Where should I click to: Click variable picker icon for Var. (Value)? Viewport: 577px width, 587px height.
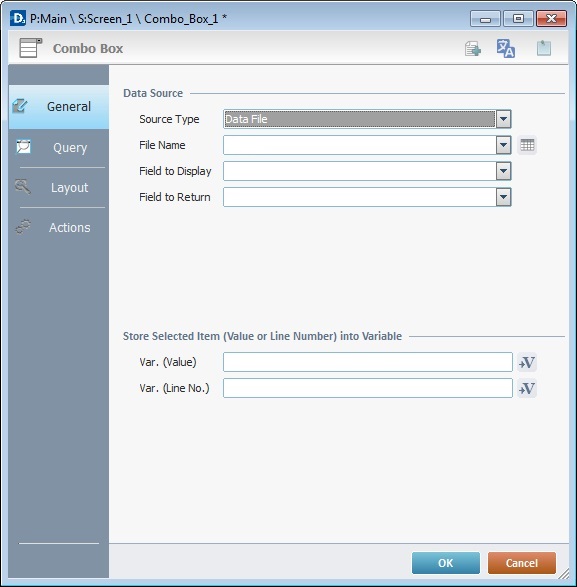coord(527,362)
